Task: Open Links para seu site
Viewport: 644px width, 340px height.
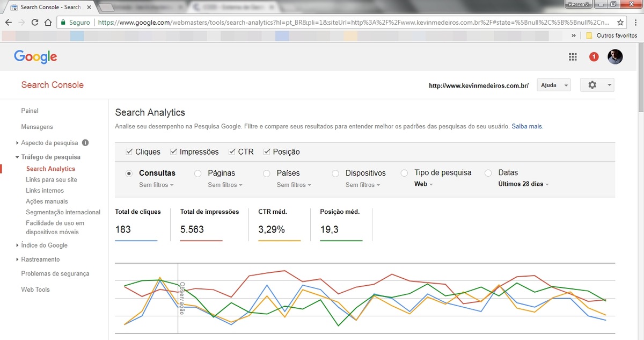Action: click(x=52, y=180)
